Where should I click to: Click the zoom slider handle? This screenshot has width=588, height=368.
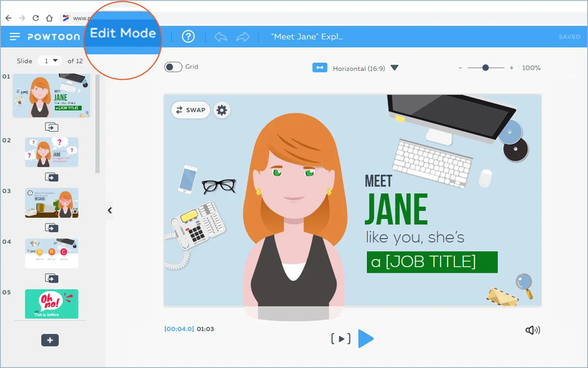[x=485, y=68]
